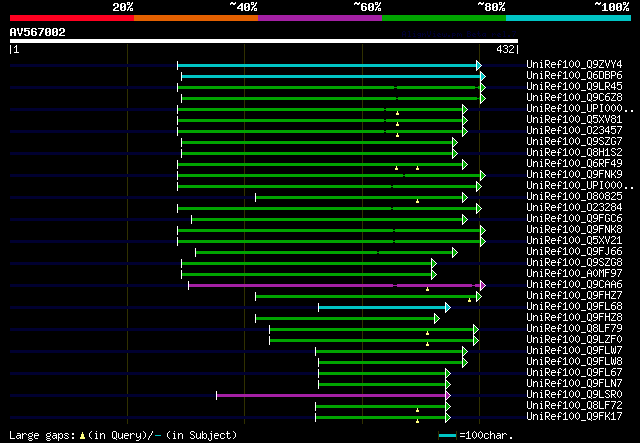Click the purple alignment bar for Q9LSR0

pos(331,396)
